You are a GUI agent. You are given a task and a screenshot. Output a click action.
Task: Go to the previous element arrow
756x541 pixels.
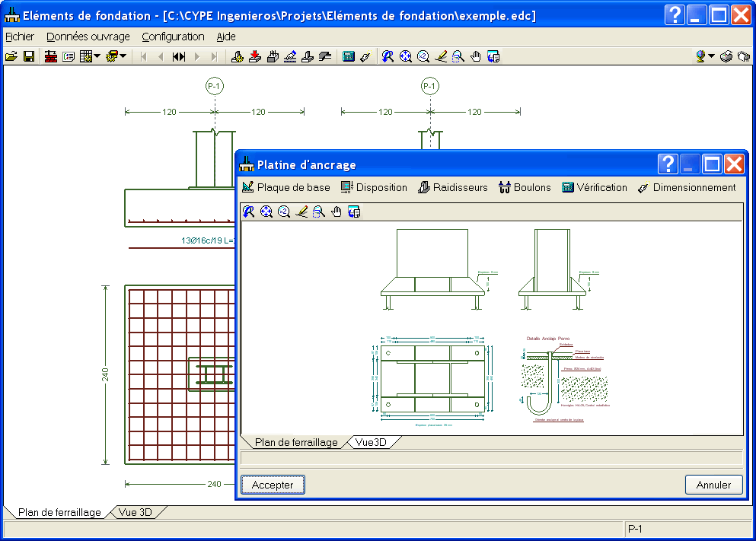pos(161,56)
